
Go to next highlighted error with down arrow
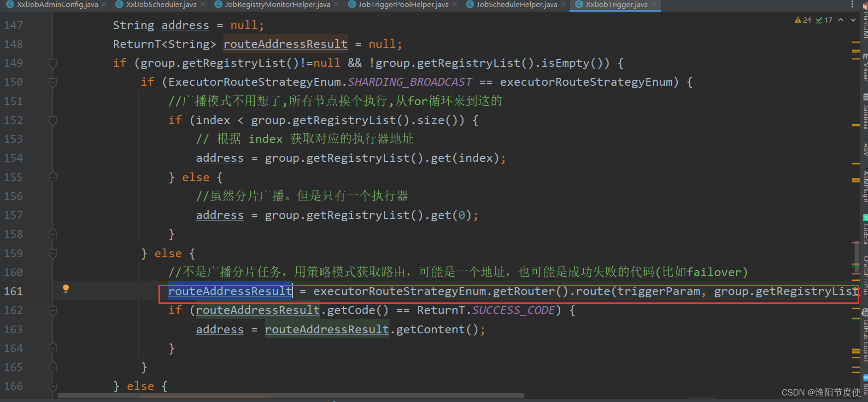pos(853,20)
